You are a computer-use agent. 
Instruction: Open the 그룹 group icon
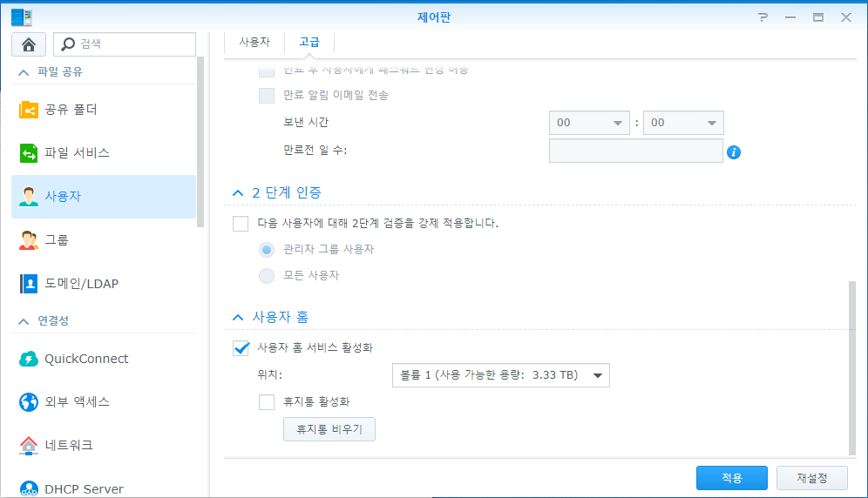[29, 240]
